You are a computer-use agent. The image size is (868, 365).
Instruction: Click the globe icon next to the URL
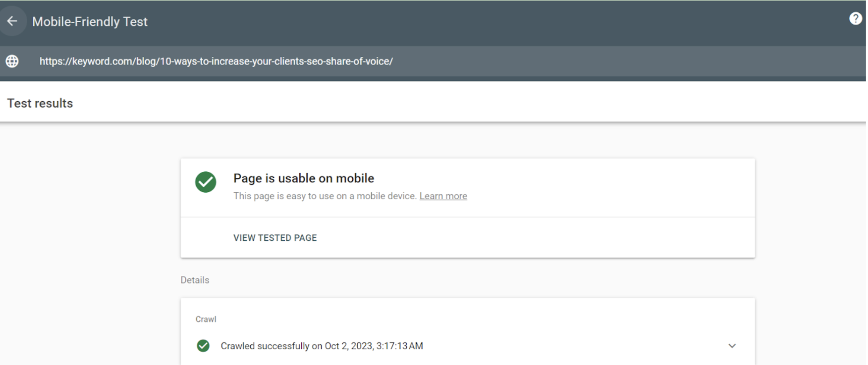coord(12,61)
